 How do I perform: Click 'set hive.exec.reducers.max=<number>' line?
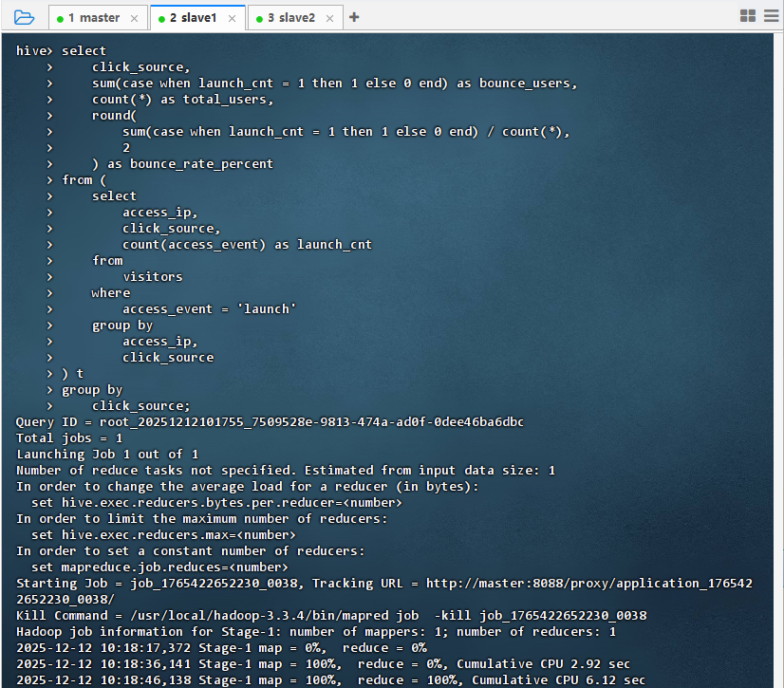(163, 535)
